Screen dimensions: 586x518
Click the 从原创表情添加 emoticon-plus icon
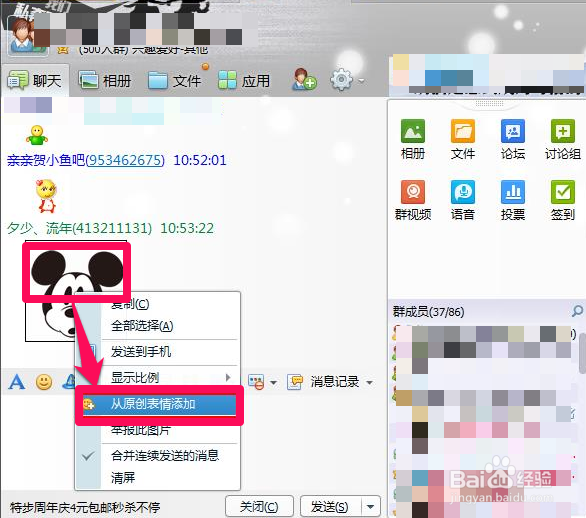(x=89, y=404)
